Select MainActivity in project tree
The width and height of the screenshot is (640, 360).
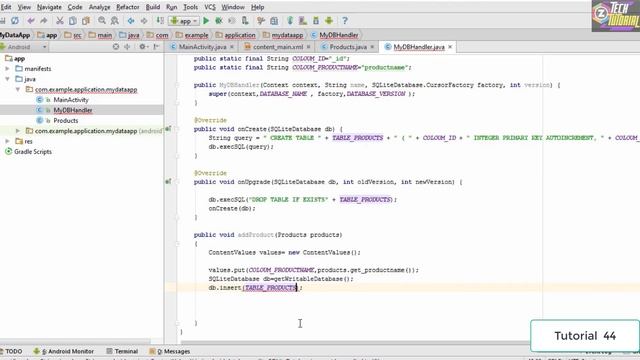71,100
